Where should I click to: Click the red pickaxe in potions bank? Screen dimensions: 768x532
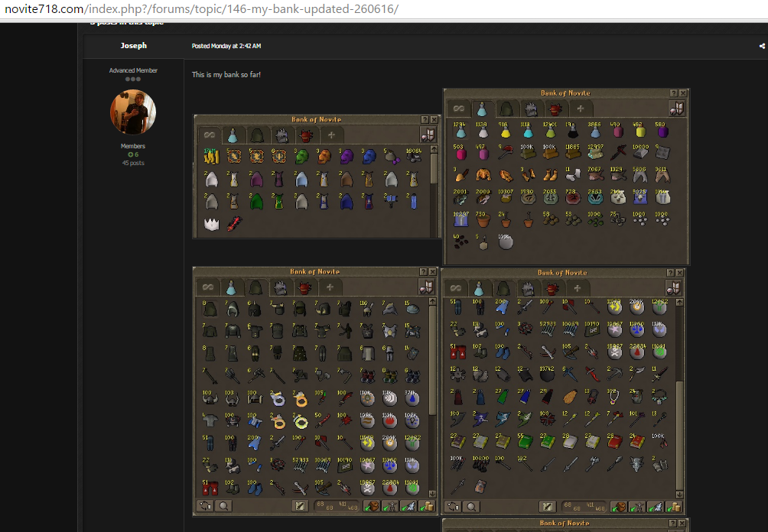(505, 153)
